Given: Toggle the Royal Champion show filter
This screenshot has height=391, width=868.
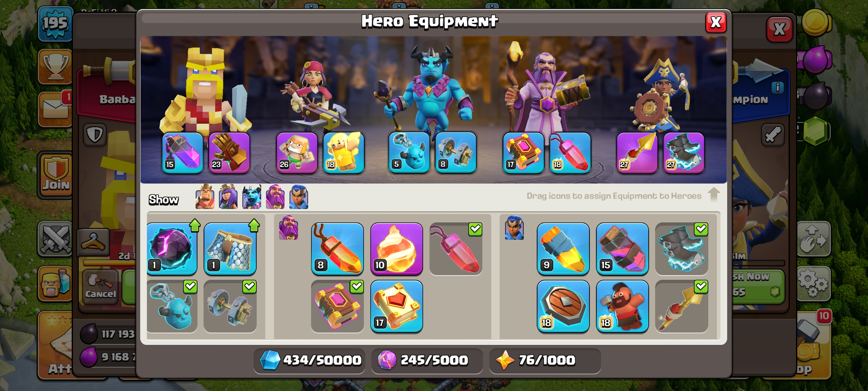Looking at the screenshot, I should tap(299, 197).
